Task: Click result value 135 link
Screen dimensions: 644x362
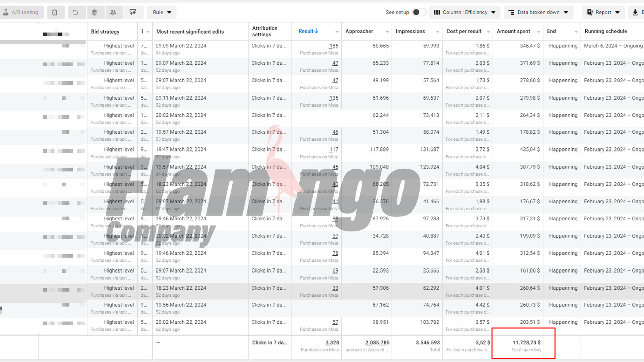Action: [334, 98]
